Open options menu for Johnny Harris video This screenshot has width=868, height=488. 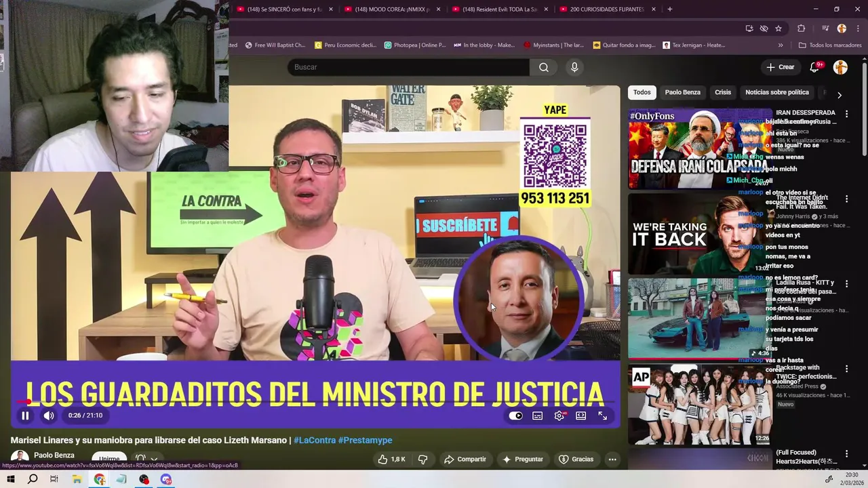click(x=846, y=199)
